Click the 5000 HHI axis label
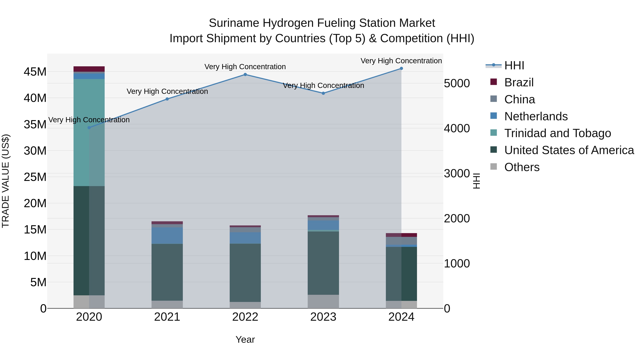This screenshot has width=644, height=362. [457, 83]
